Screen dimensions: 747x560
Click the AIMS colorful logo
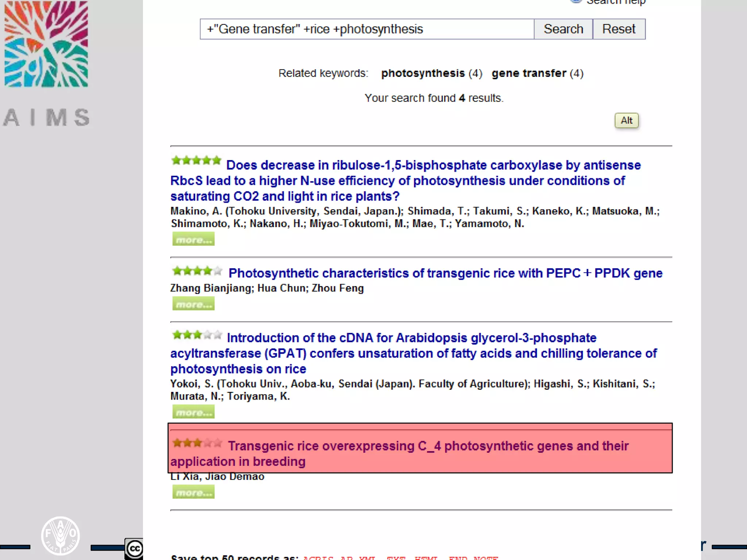(x=46, y=44)
